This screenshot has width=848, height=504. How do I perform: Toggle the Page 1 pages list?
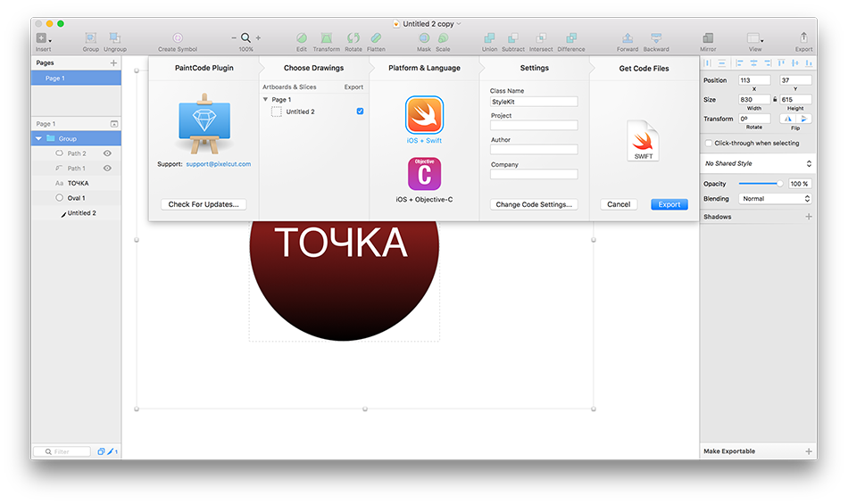[x=114, y=124]
